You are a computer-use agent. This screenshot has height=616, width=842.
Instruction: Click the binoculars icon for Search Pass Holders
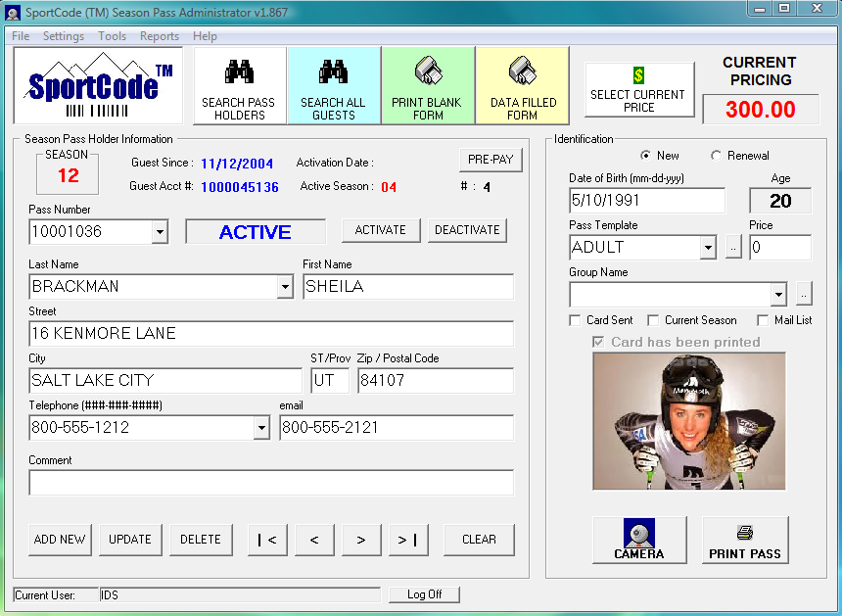[x=240, y=71]
